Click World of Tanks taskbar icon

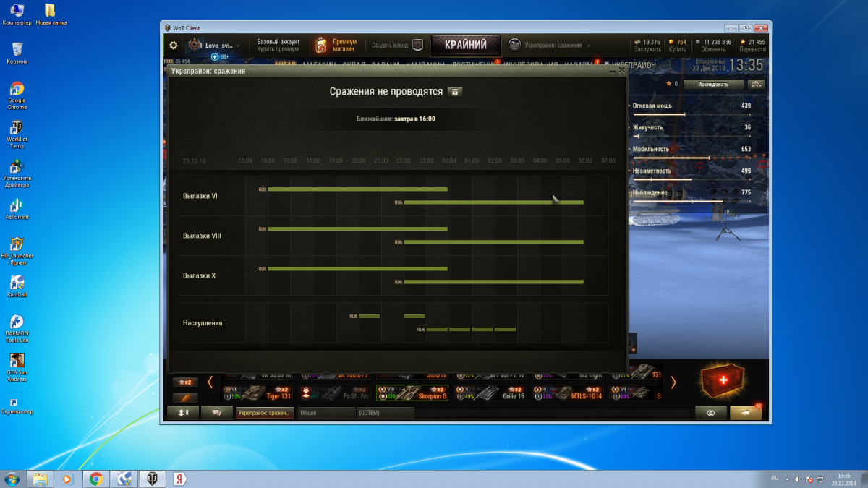(x=152, y=479)
